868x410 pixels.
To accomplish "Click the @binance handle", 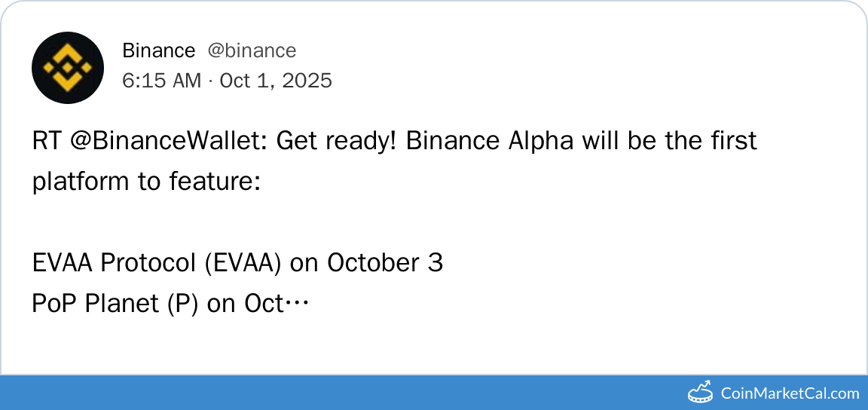I will click(x=252, y=50).
